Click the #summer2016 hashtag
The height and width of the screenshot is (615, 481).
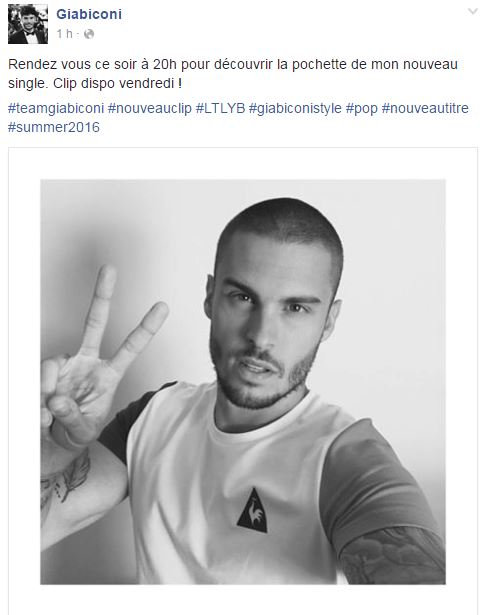click(x=54, y=127)
